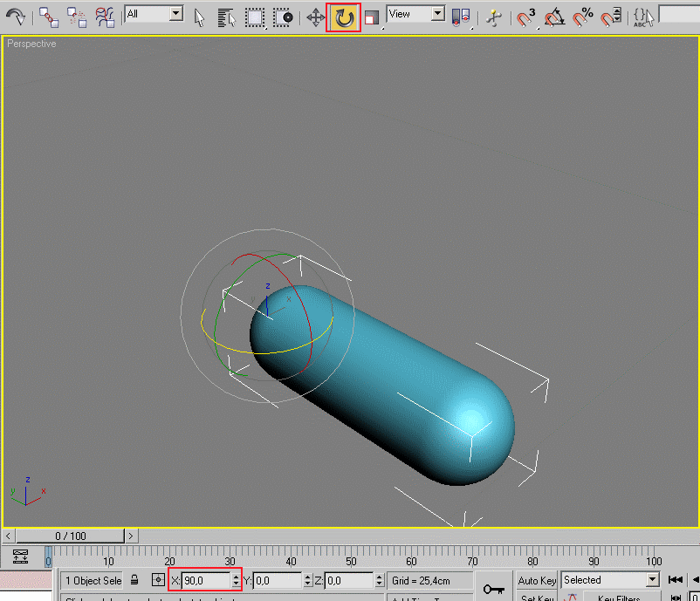Click the Set Keys key icon

coord(493,589)
